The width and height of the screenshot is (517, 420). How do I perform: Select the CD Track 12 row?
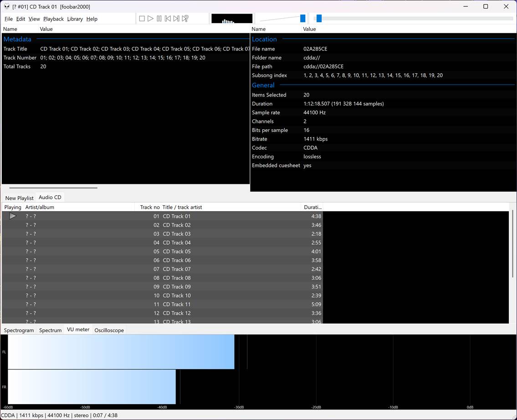(x=162, y=313)
